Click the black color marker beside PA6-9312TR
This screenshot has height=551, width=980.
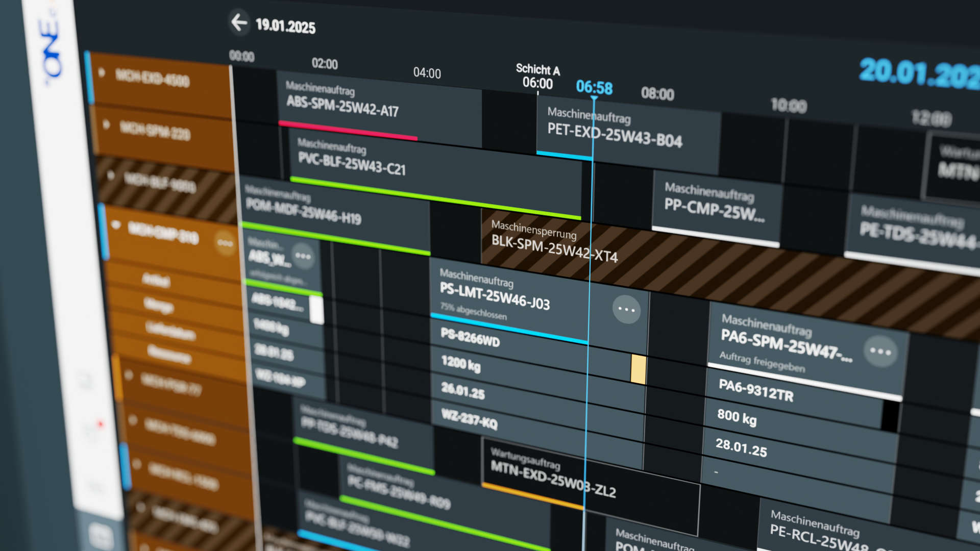coord(890,415)
